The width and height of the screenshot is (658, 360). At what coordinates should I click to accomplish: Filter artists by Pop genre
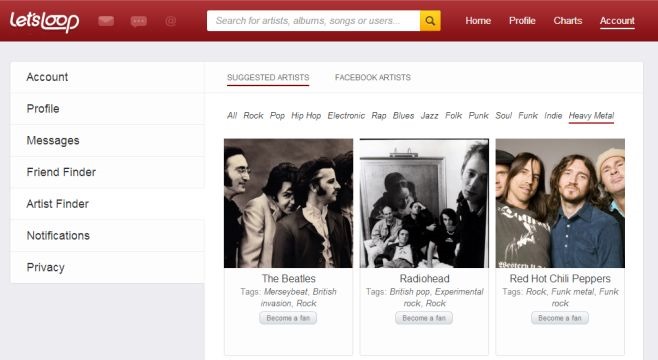point(277,115)
